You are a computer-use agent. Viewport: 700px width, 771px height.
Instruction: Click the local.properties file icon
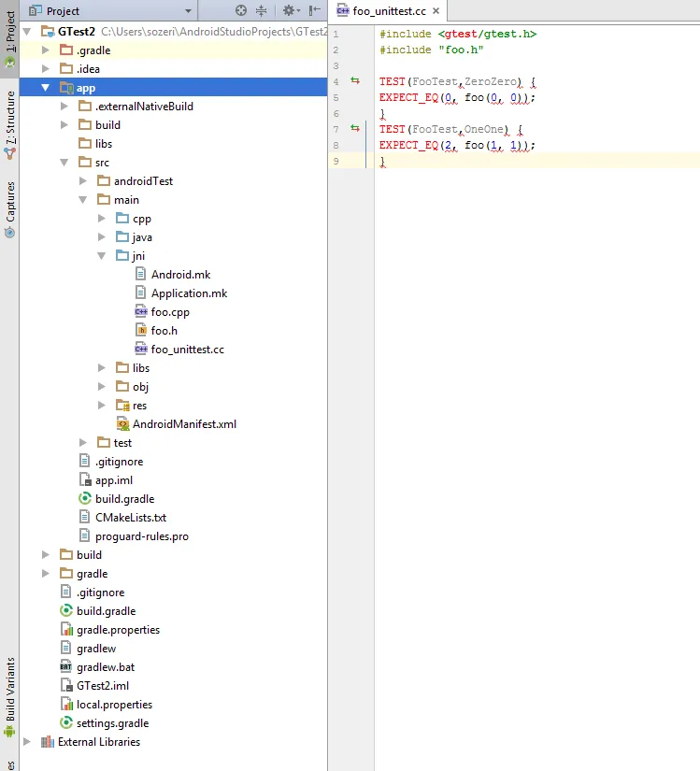click(66, 704)
